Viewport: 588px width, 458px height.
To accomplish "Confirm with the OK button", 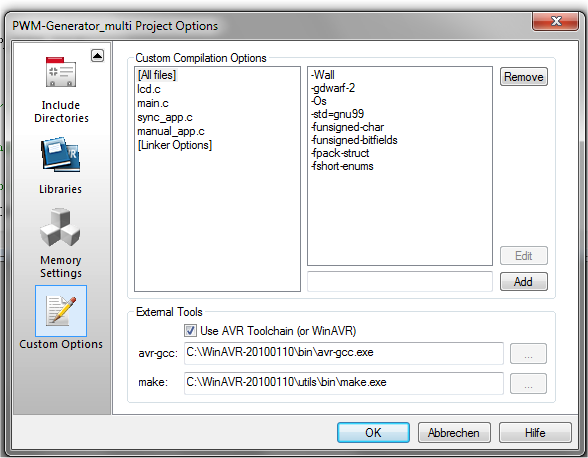I will pyautogui.click(x=373, y=432).
